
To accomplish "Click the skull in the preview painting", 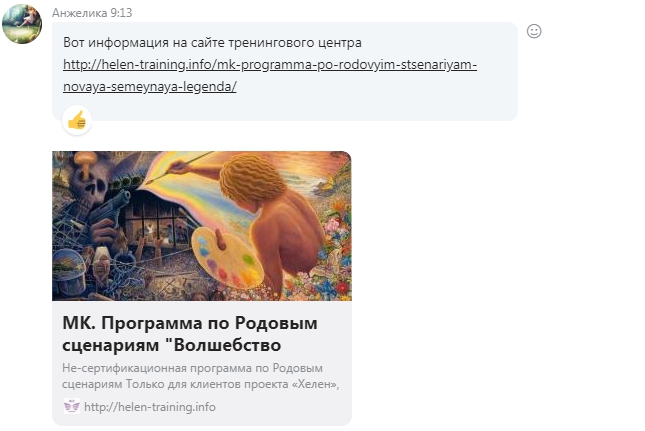I will pyautogui.click(x=88, y=183).
